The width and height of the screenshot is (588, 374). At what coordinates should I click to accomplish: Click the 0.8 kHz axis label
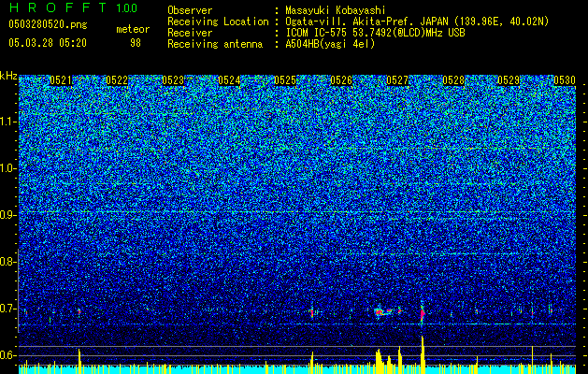(x=7, y=262)
